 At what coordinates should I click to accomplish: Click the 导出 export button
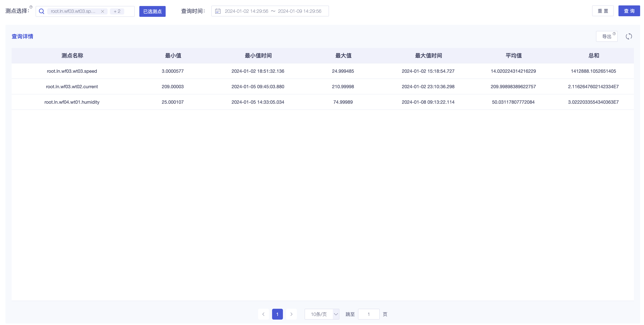click(607, 37)
